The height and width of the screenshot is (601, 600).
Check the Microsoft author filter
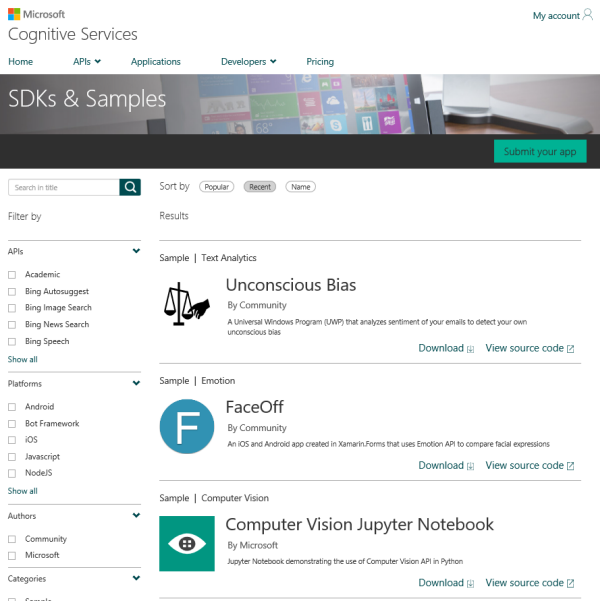tap(12, 555)
